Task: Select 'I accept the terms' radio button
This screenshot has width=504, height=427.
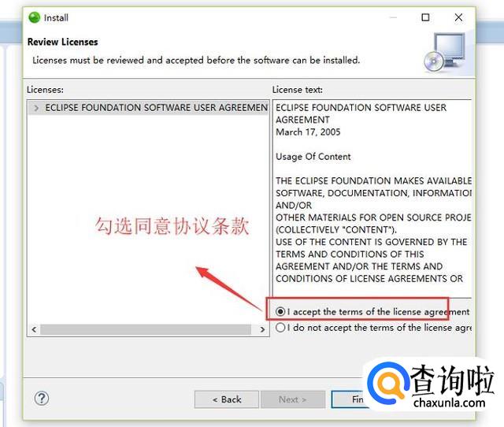Action: tap(280, 311)
